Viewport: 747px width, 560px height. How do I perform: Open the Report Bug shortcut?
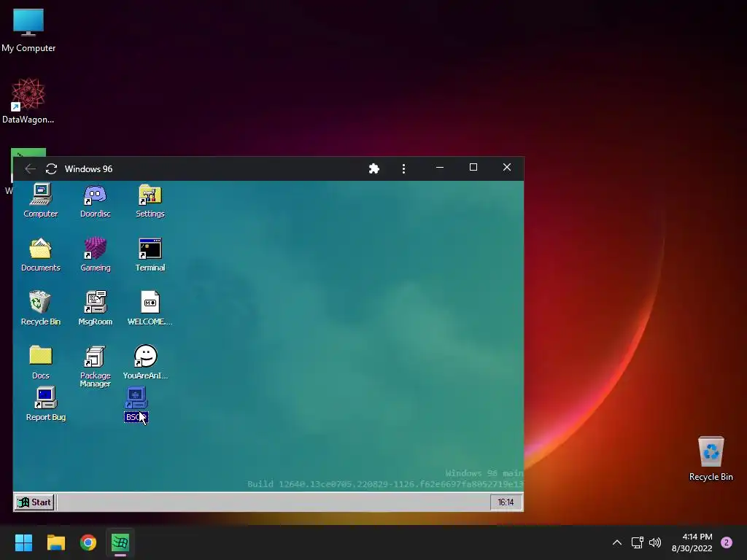click(46, 404)
